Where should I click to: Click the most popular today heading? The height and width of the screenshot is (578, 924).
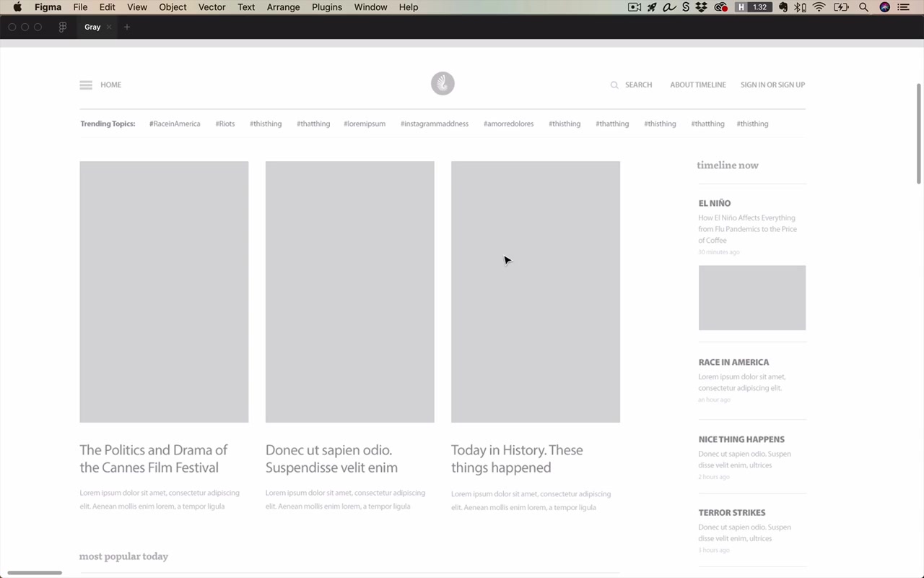123,556
